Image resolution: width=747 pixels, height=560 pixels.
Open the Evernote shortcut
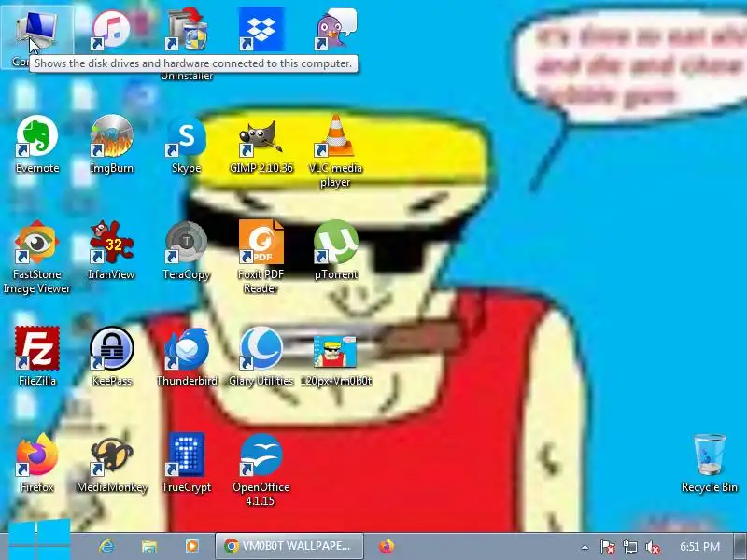click(x=37, y=146)
